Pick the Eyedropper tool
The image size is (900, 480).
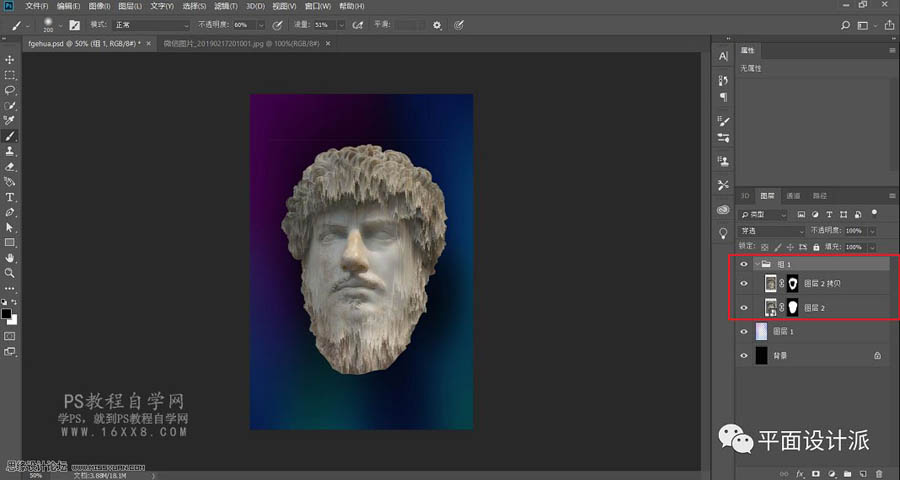pos(10,120)
